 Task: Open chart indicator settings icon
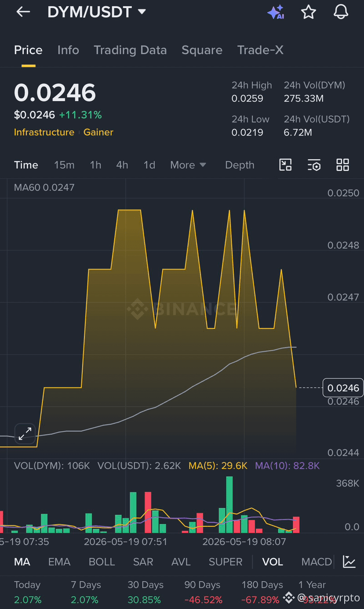[314, 165]
